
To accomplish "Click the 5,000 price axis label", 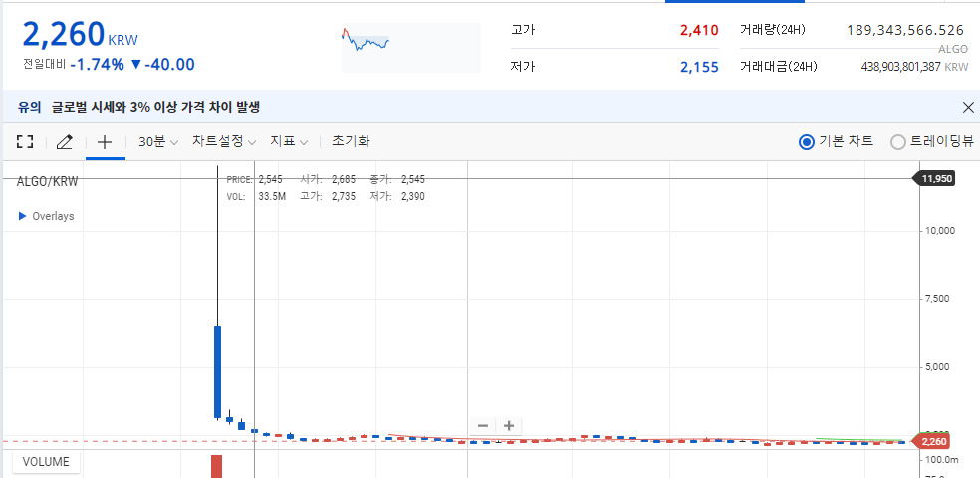I will click(x=937, y=366).
